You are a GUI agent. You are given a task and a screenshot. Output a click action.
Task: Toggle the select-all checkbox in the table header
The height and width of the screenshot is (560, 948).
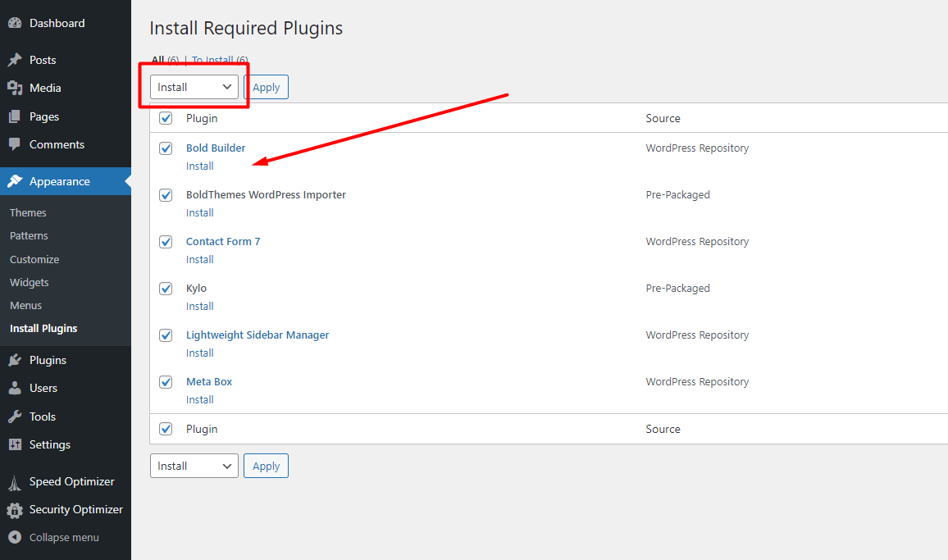click(x=166, y=118)
